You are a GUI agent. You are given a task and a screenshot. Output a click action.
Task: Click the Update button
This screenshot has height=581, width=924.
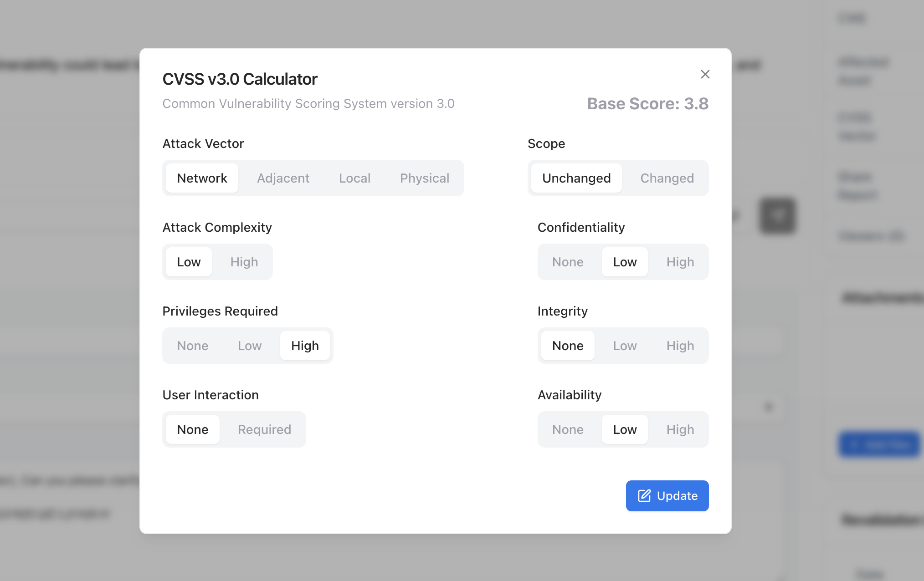click(x=667, y=496)
